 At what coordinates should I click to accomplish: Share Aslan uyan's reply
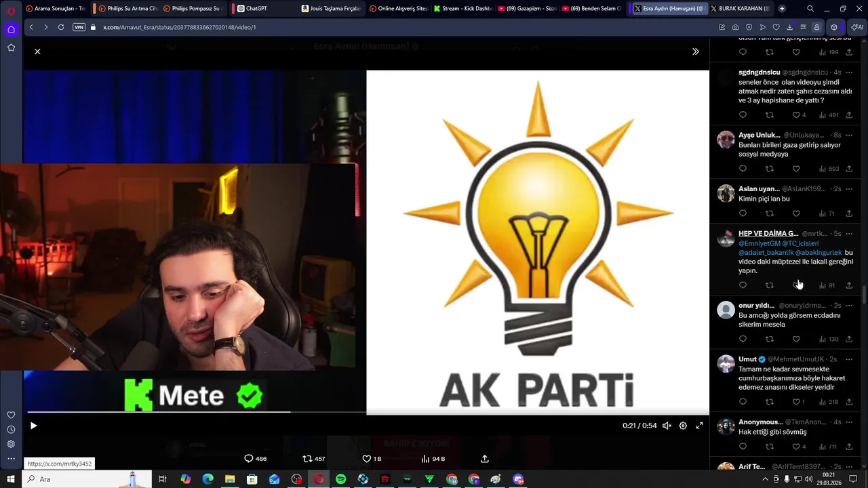coord(849,213)
